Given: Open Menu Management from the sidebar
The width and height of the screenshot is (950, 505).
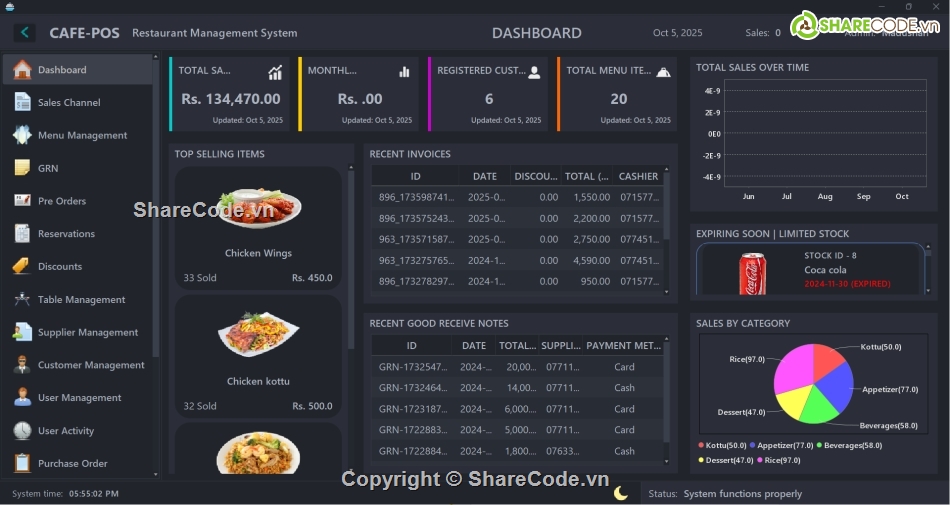Looking at the screenshot, I should (82, 135).
